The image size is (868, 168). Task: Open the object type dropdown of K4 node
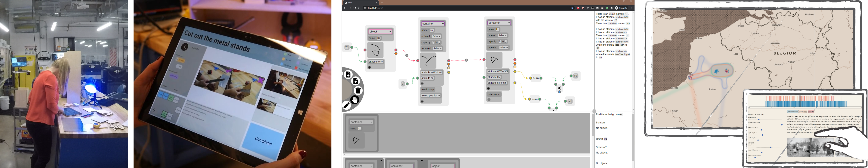[380, 32]
